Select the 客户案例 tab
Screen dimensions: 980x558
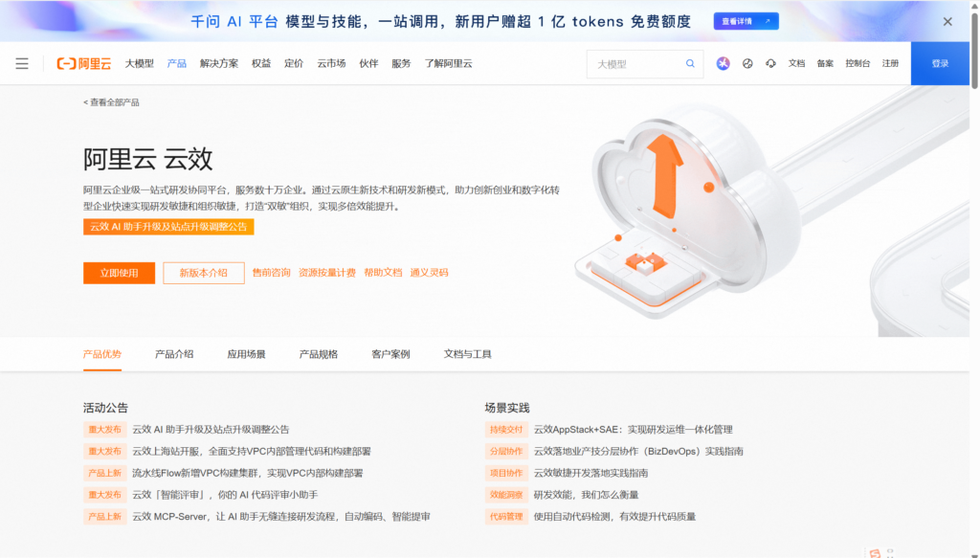click(390, 354)
